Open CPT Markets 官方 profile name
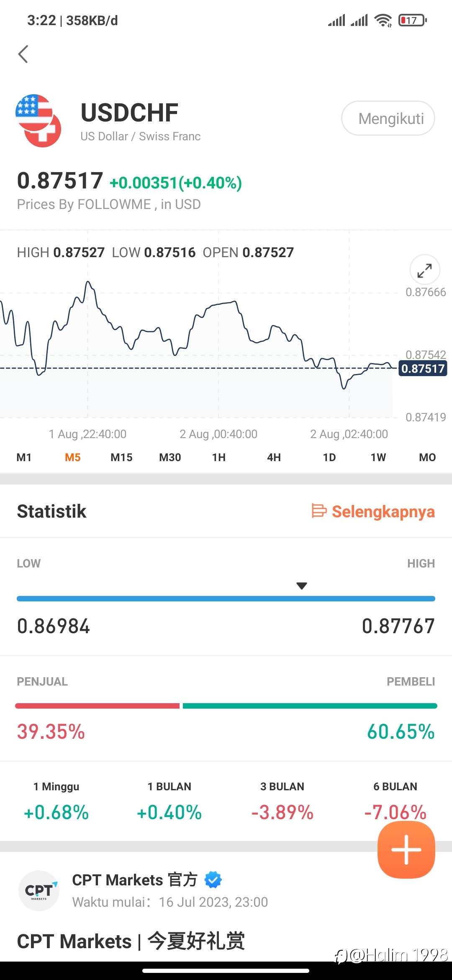Screen dimensions: 452x980 coord(134,880)
